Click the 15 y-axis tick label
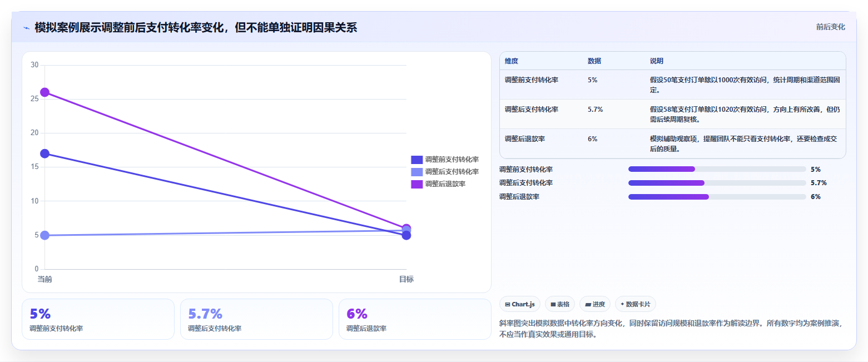This screenshot has width=868, height=362. tap(34, 167)
